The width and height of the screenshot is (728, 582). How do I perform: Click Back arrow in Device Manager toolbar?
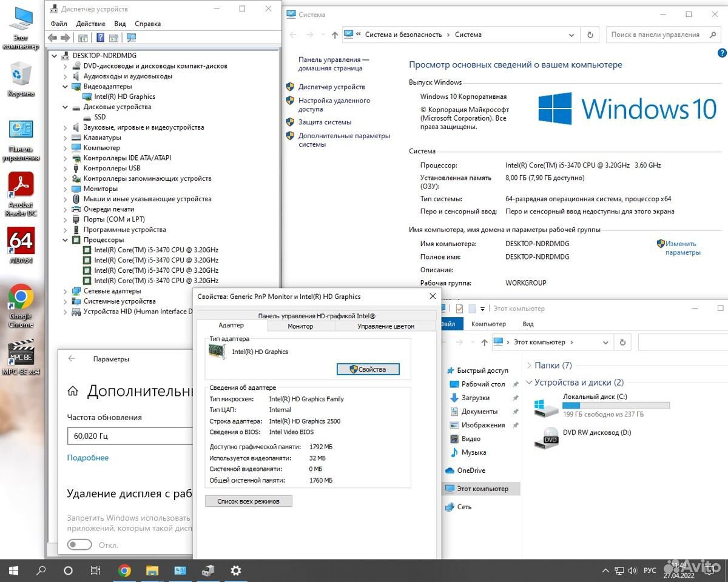[x=52, y=38]
